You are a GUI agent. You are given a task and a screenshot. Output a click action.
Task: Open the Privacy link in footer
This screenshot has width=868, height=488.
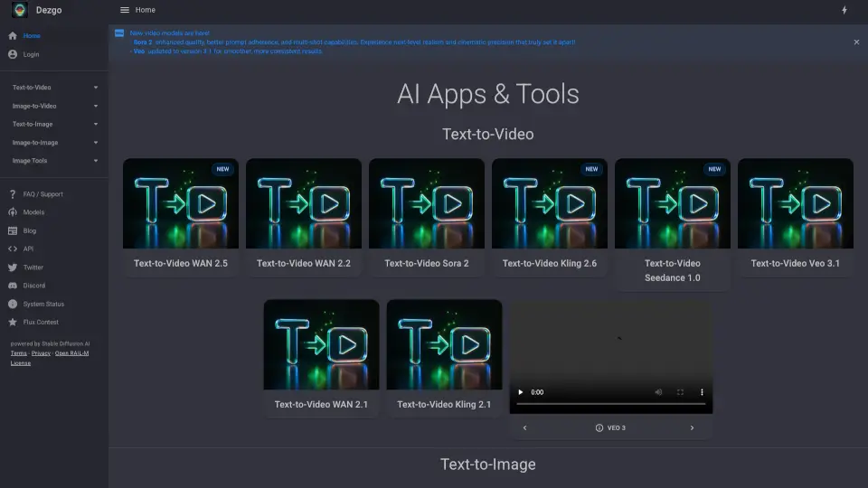pos(41,353)
